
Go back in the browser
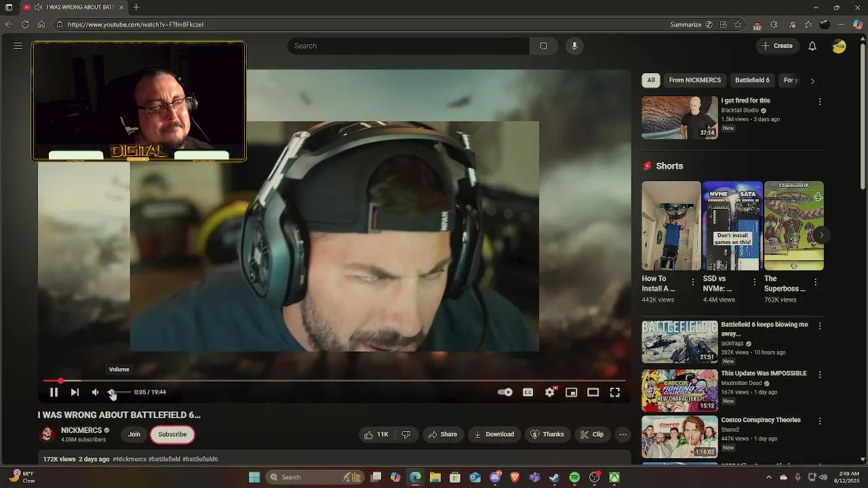pos(9,24)
